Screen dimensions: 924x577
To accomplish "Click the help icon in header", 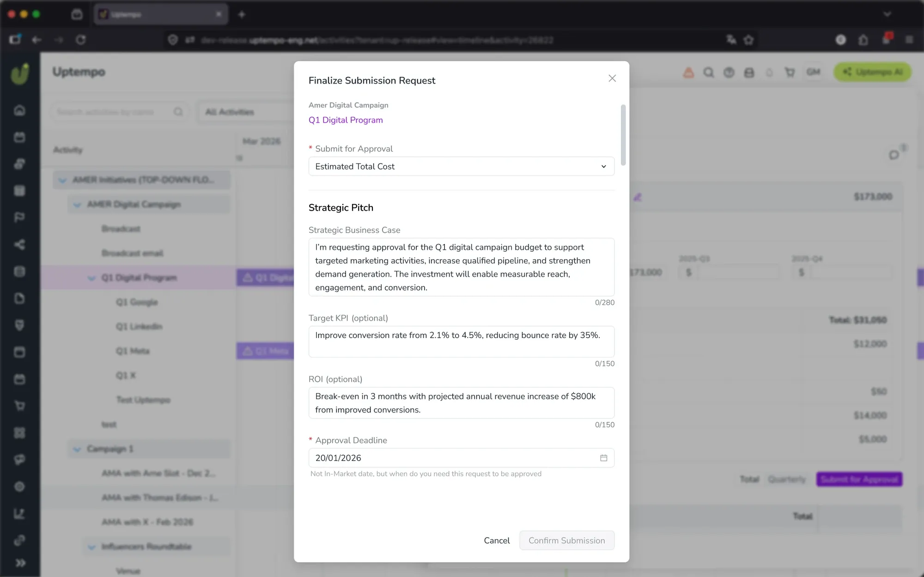I will 729,73.
